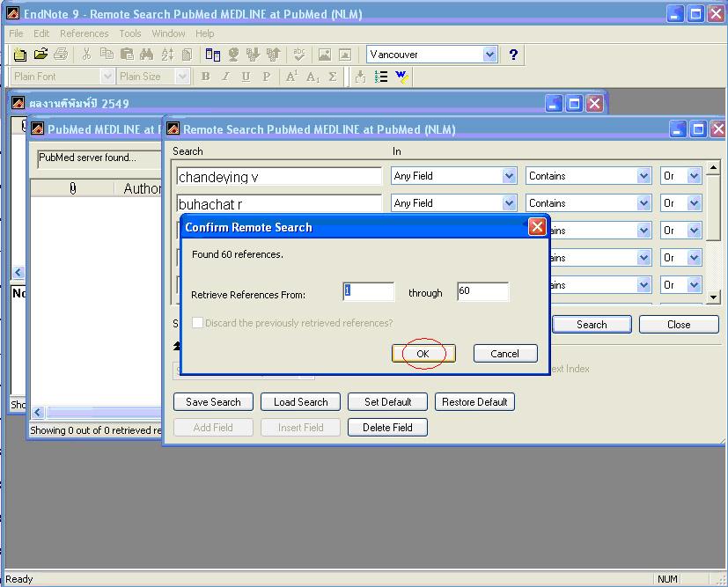Viewport: 728px width, 587px height.
Task: Click scroll-up arrow of search fields scrollbar
Action: 713,167
